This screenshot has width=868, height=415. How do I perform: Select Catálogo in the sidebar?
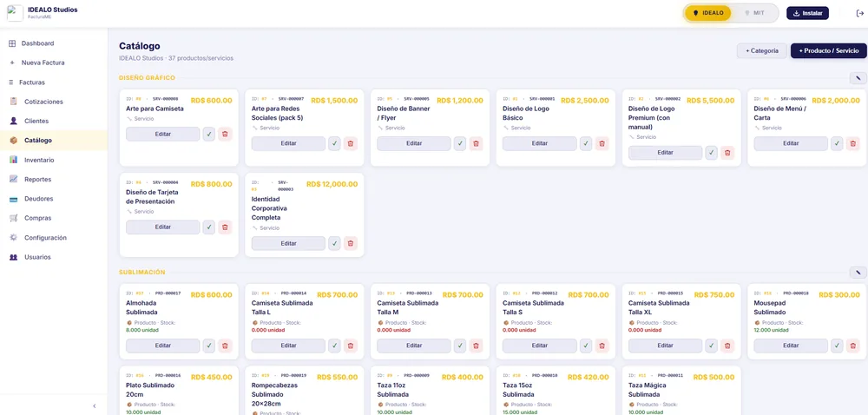pos(54,141)
